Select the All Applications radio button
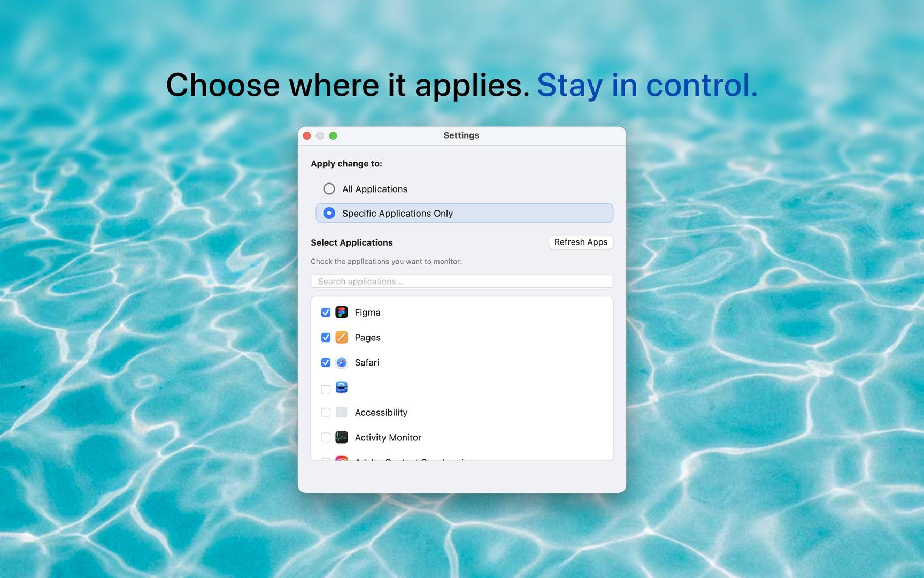The width and height of the screenshot is (924, 578). [x=329, y=189]
